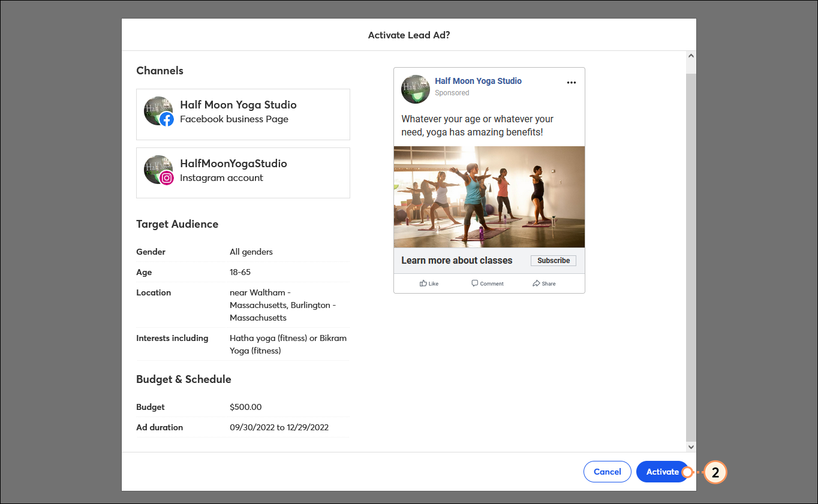This screenshot has width=818, height=504.
Task: Click the 'All genders' value
Action: 251,252
